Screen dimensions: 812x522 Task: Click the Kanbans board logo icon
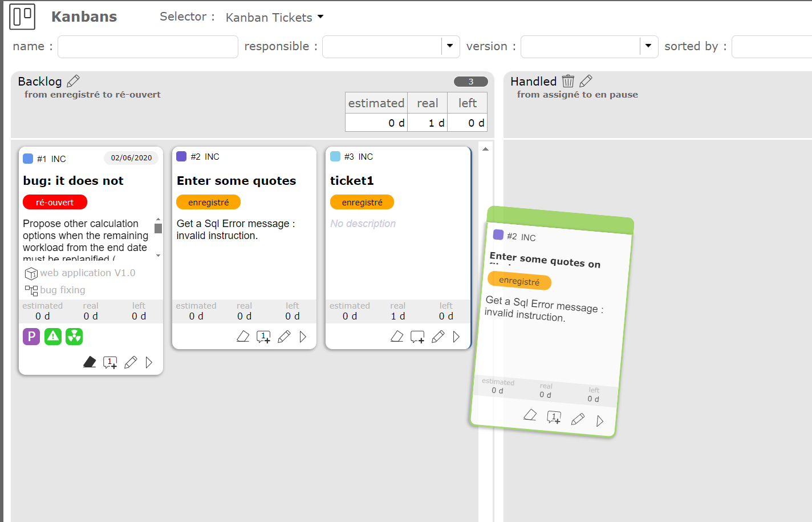(x=22, y=17)
